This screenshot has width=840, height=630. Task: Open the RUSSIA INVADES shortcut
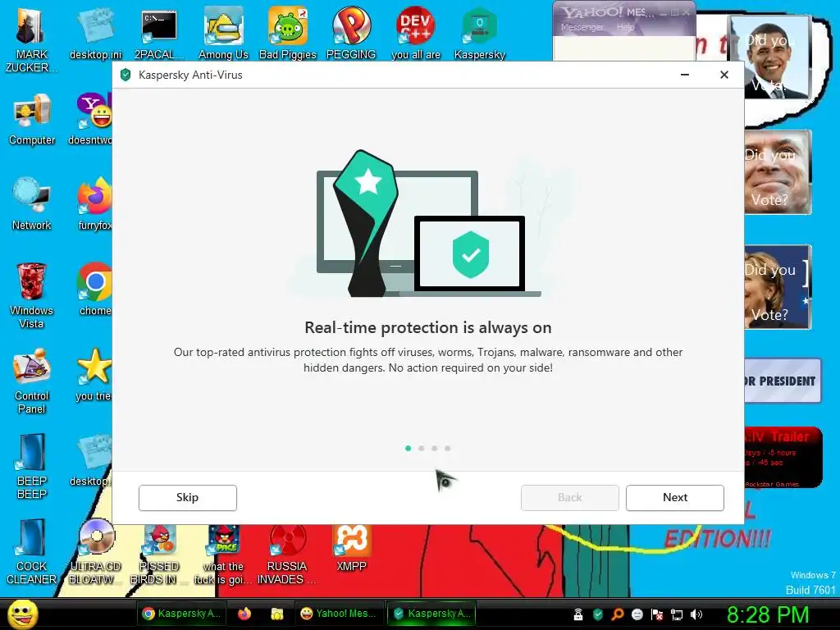286,555
